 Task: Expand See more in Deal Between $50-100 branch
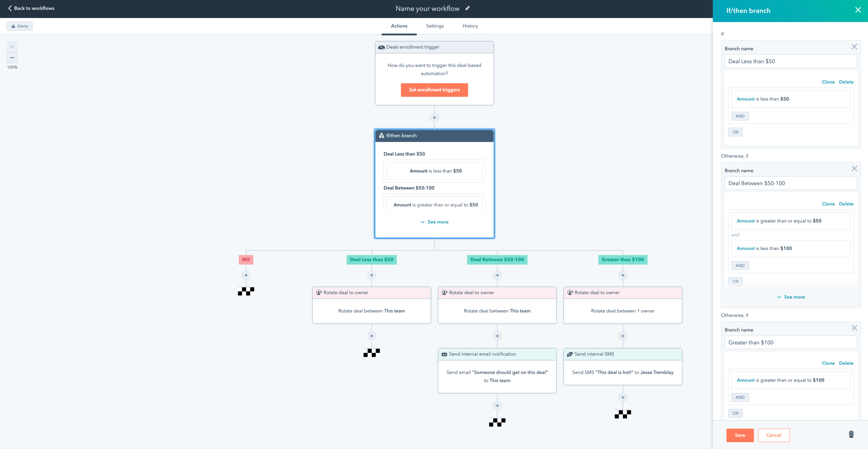[x=791, y=297]
